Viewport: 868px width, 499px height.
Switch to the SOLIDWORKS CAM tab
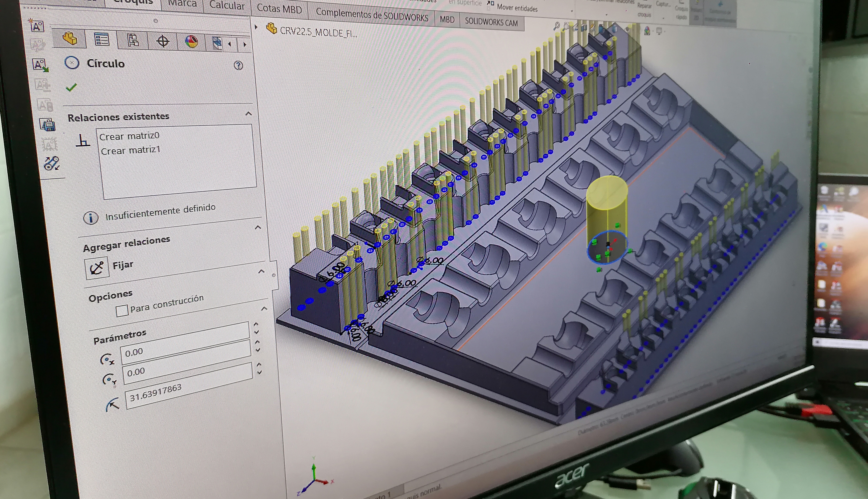491,22
